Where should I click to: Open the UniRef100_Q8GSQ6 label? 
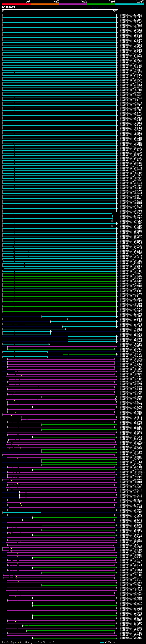pos(131,397)
